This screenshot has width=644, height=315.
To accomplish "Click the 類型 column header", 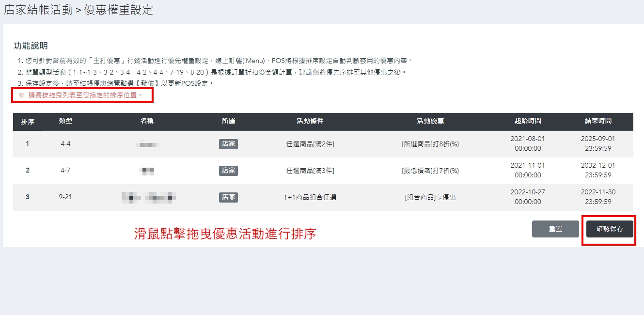I will pyautogui.click(x=65, y=121).
